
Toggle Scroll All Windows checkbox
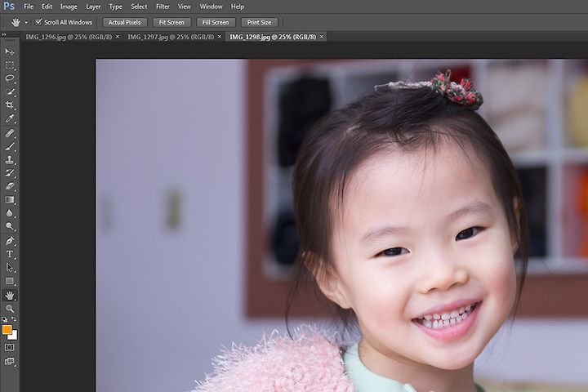coord(38,22)
